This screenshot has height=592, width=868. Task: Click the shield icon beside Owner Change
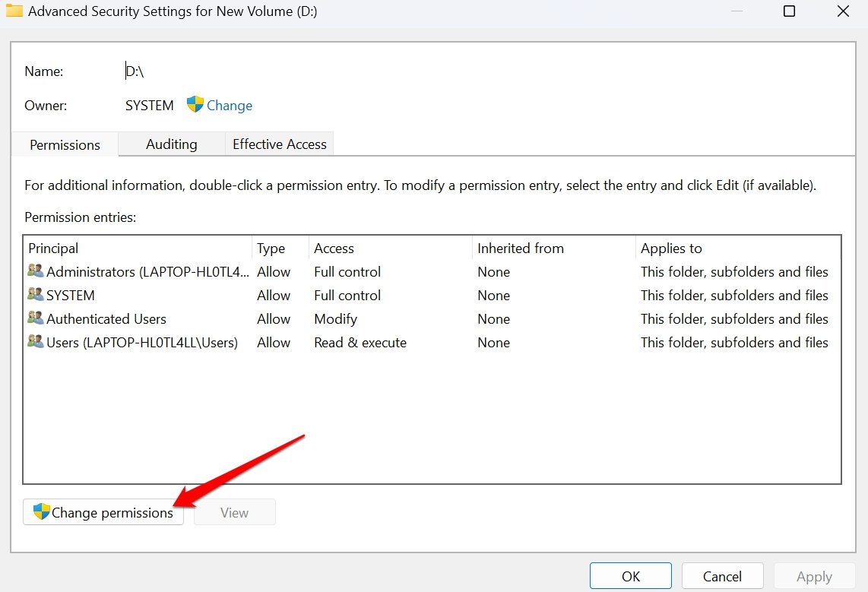195,105
